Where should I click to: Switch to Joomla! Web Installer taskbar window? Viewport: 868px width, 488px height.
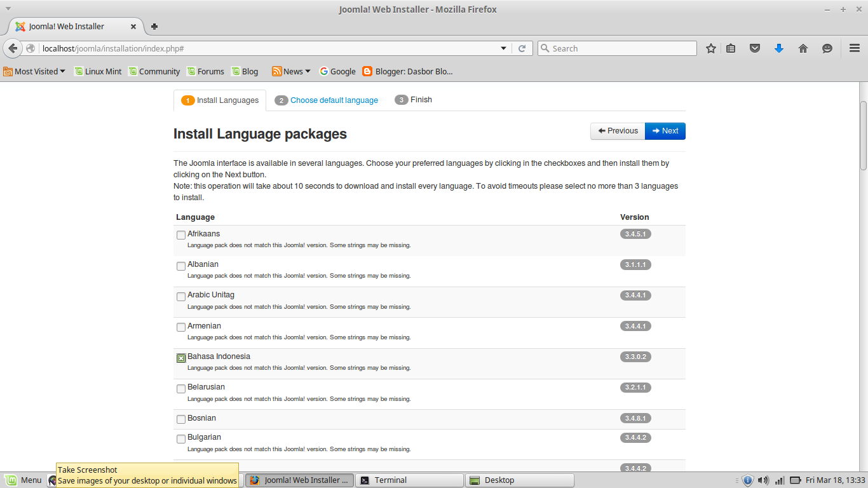click(299, 480)
